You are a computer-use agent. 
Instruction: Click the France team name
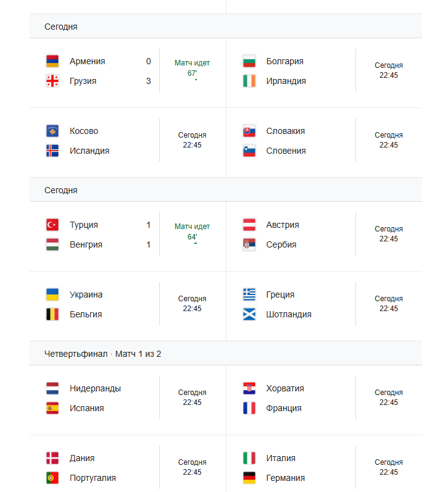click(284, 408)
